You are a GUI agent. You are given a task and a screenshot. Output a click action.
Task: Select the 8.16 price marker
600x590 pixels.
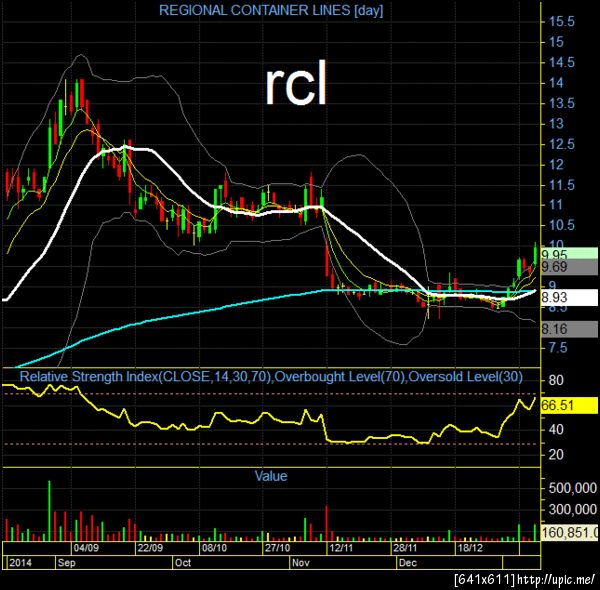pyautogui.click(x=570, y=329)
